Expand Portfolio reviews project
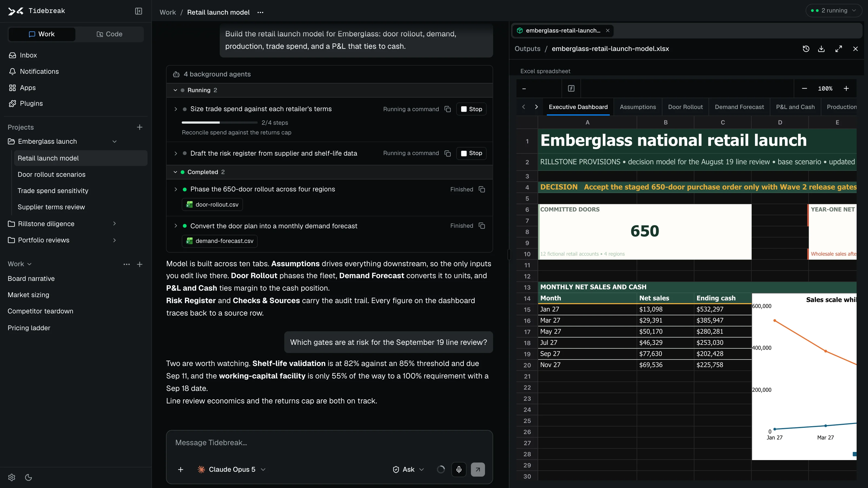The width and height of the screenshot is (868, 488). (x=114, y=240)
